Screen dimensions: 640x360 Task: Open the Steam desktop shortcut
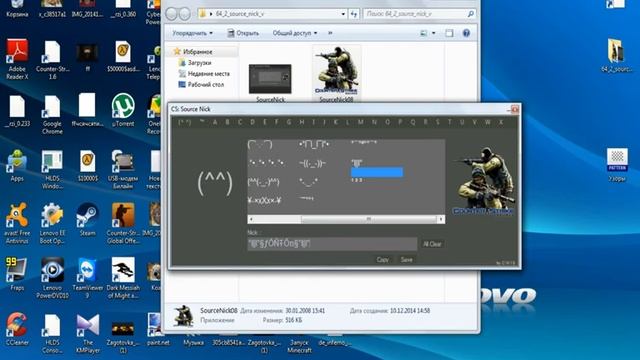point(87,220)
